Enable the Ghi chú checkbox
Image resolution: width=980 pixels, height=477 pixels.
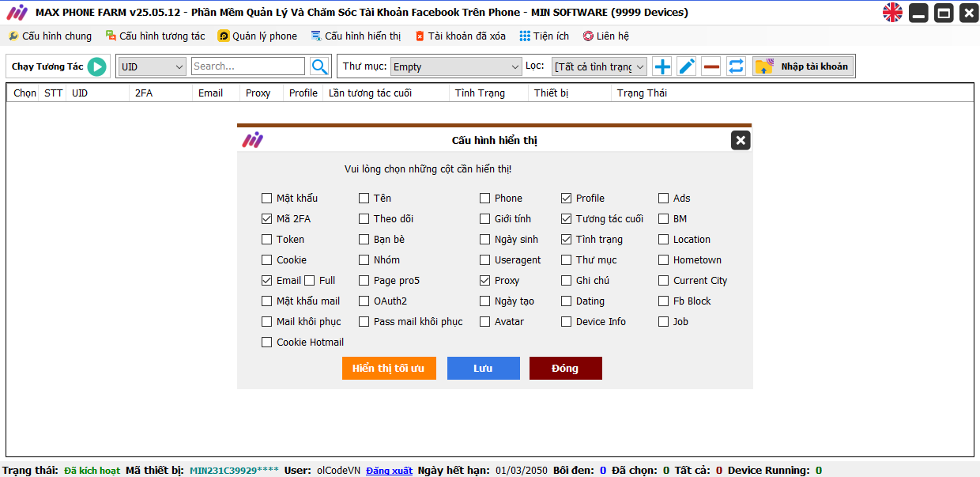566,281
